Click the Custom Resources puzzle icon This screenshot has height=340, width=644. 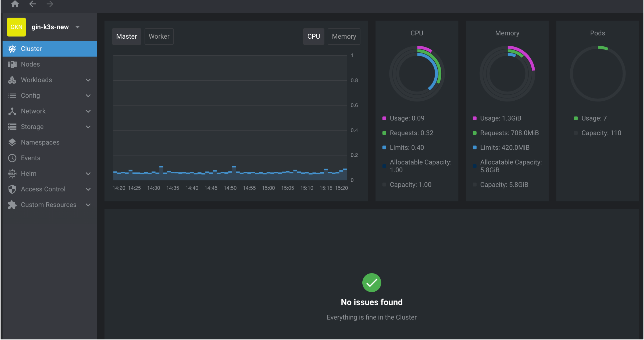[x=12, y=205]
